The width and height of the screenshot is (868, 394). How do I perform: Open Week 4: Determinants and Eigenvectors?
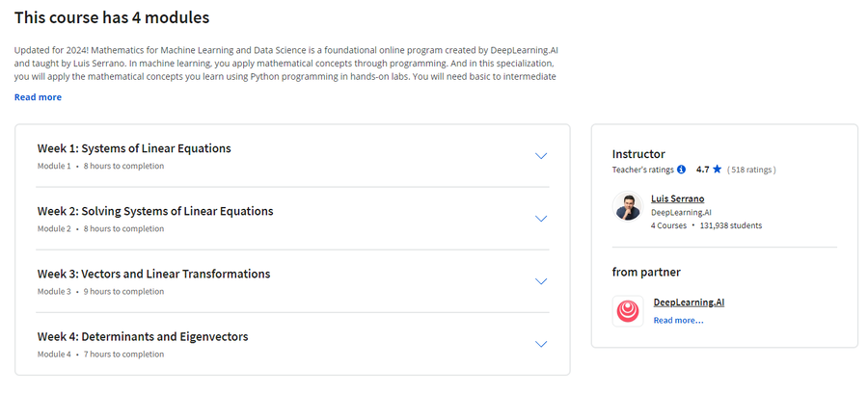[143, 336]
